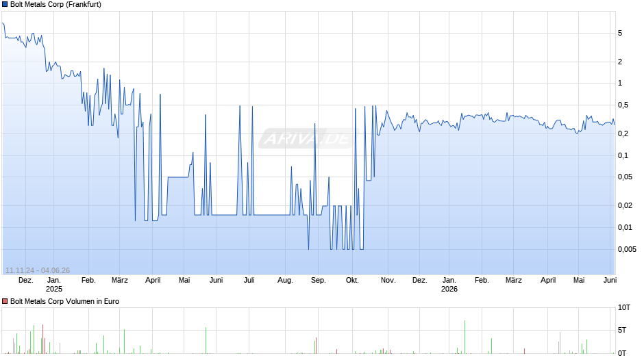
Task: Click the 'Okt.' time axis label
Action: click(x=352, y=281)
